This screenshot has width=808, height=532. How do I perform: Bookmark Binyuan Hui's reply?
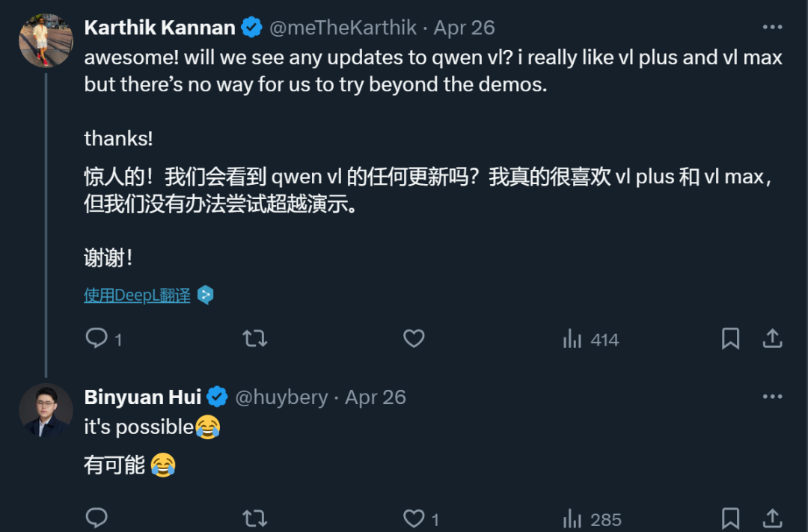point(730,518)
